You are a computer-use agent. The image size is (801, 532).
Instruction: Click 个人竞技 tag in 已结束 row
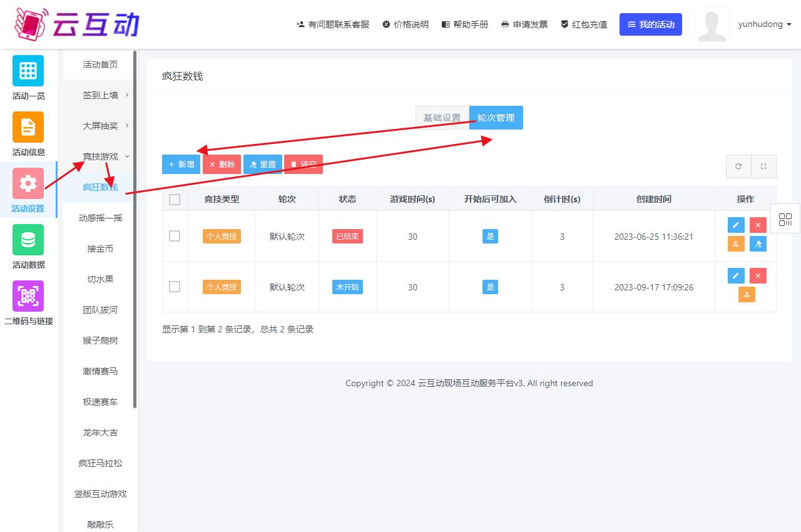click(222, 237)
